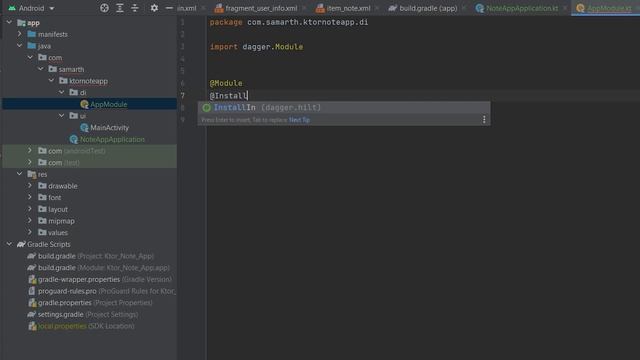The width and height of the screenshot is (640, 360).
Task: Collapse the samarth package
Action: 41,69
